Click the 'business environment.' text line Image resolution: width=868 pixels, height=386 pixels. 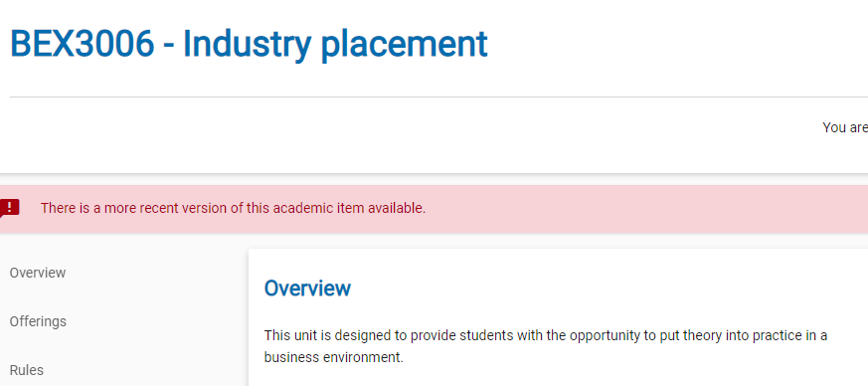[x=334, y=357]
